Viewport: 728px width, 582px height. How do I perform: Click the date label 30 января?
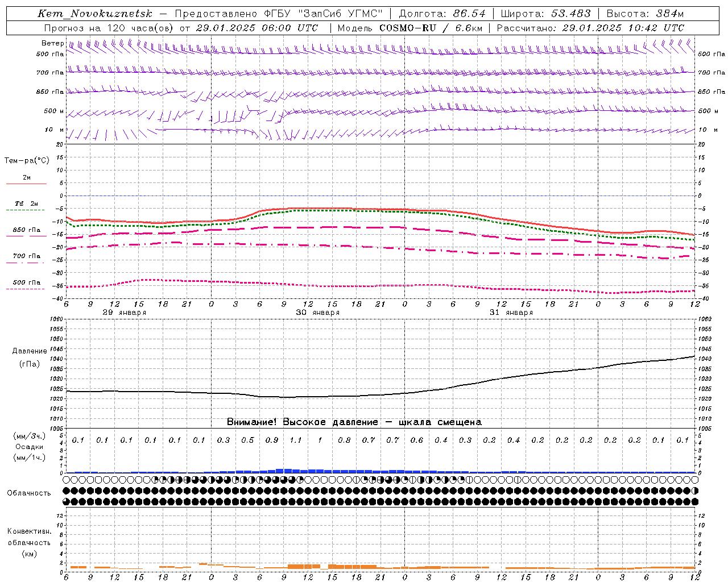point(318,313)
